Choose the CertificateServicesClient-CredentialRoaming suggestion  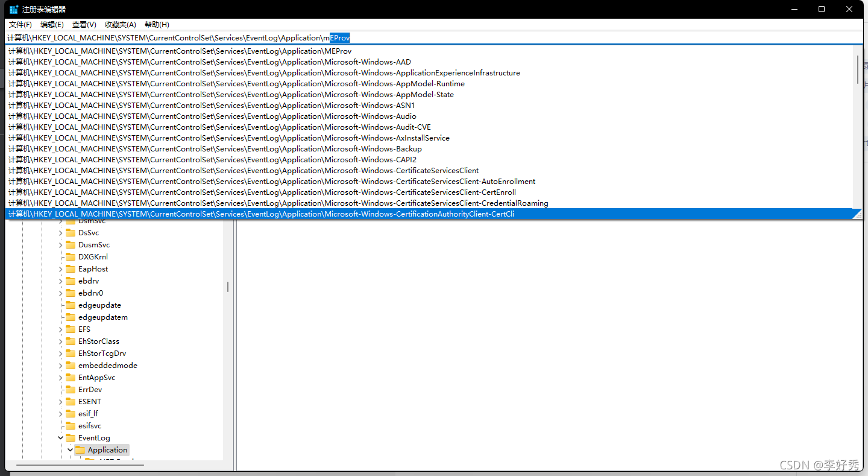tap(429, 203)
